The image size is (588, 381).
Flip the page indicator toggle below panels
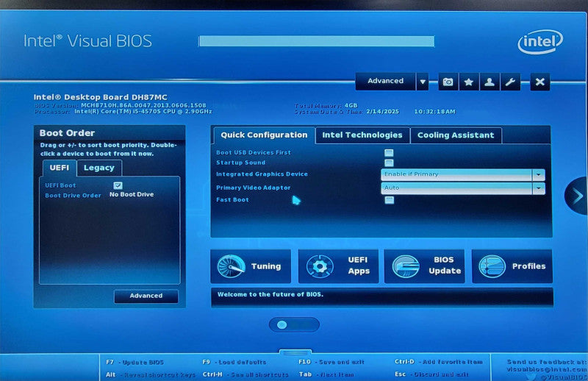[295, 324]
